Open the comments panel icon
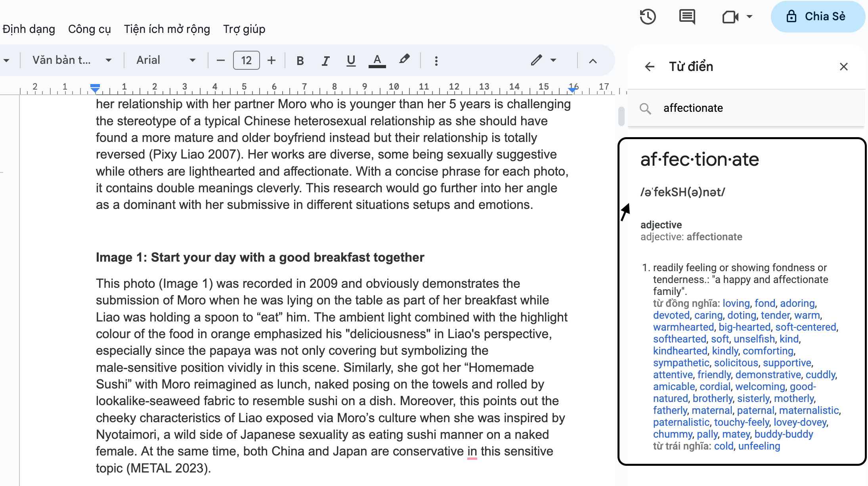This screenshot has width=868, height=486. [x=687, y=17]
